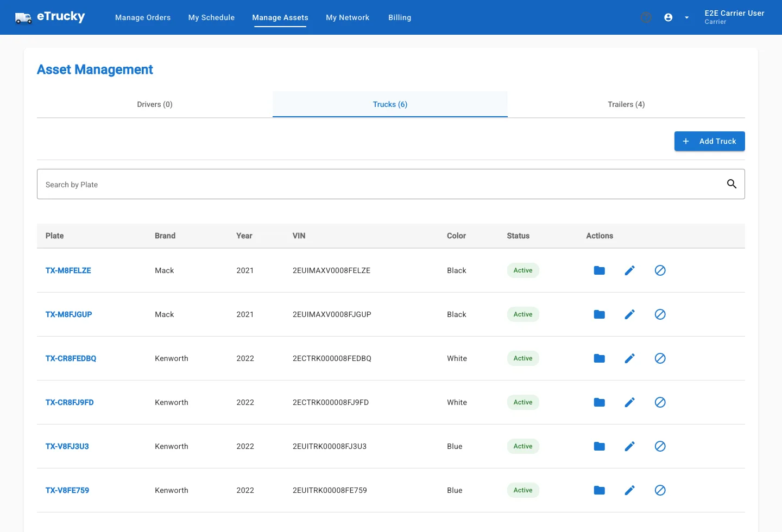This screenshot has height=532, width=782.
Task: Open plate link TX-V8FE759
Action: (67, 490)
